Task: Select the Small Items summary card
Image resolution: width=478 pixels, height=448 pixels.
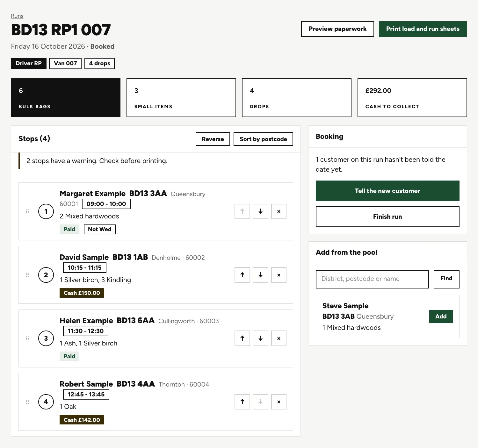Action: pyautogui.click(x=181, y=98)
